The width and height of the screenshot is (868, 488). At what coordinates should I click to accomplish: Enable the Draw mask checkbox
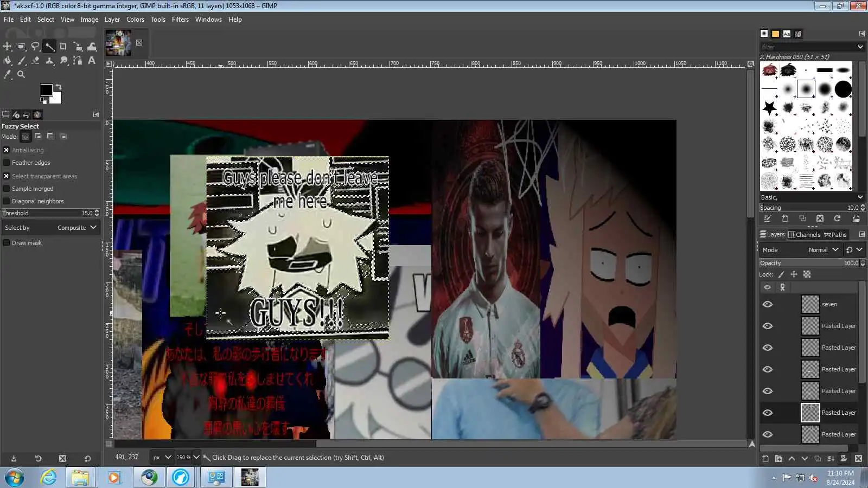pos(7,243)
